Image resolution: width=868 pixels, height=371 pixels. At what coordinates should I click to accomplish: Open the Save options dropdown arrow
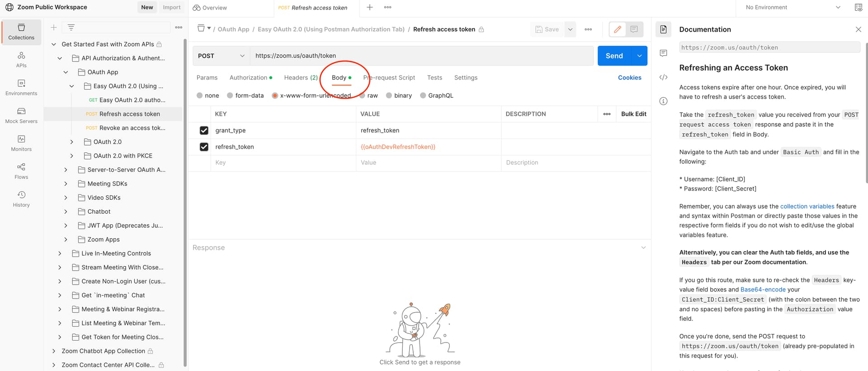click(570, 29)
